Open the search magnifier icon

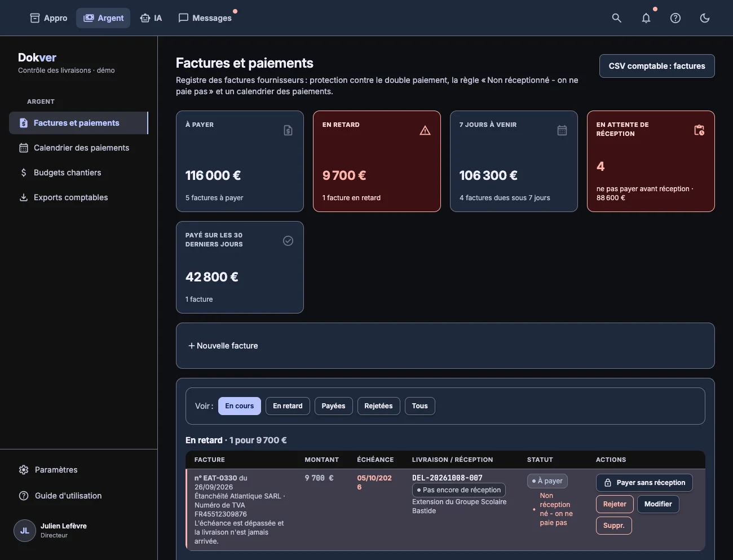617,18
